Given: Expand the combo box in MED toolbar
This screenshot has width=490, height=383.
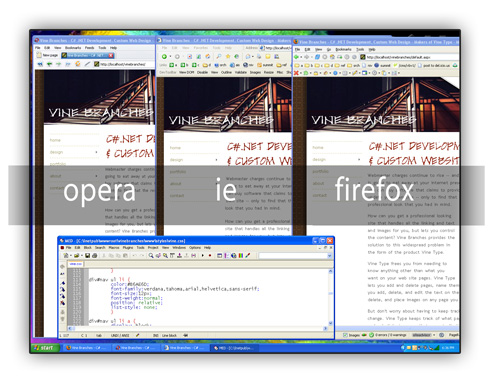Looking at the screenshot, I should (x=330, y=256).
